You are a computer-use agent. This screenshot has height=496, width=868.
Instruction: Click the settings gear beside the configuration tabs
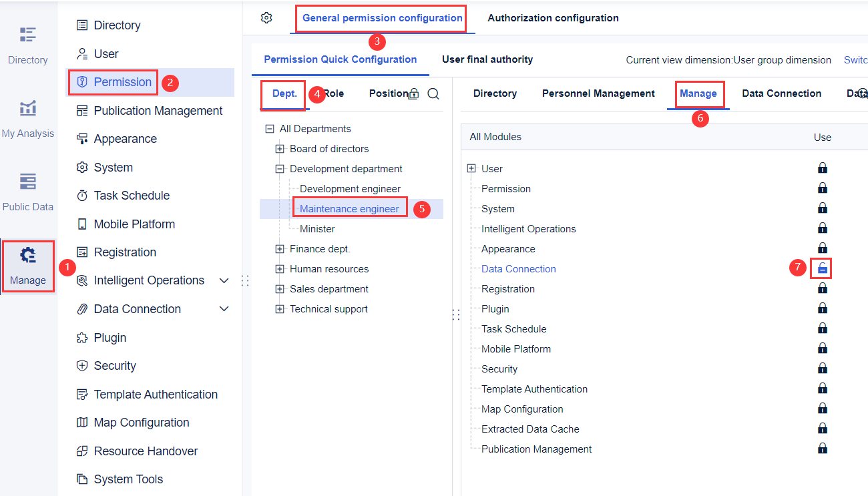(x=266, y=18)
